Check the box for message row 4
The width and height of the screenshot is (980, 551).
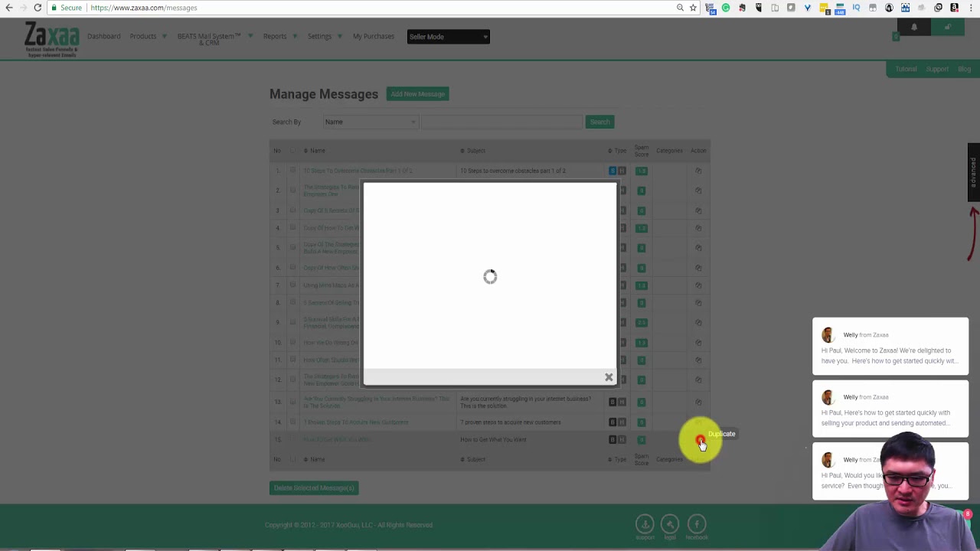(x=292, y=228)
